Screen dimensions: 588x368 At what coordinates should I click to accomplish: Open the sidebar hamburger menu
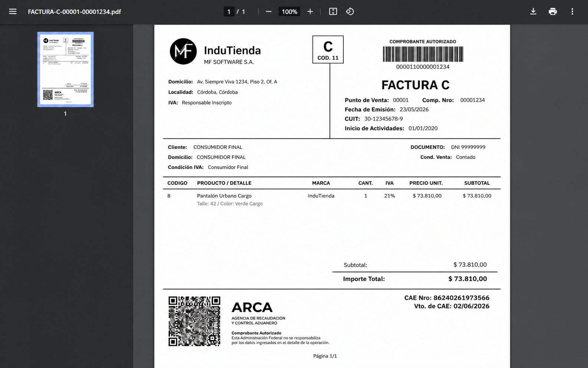(13, 11)
